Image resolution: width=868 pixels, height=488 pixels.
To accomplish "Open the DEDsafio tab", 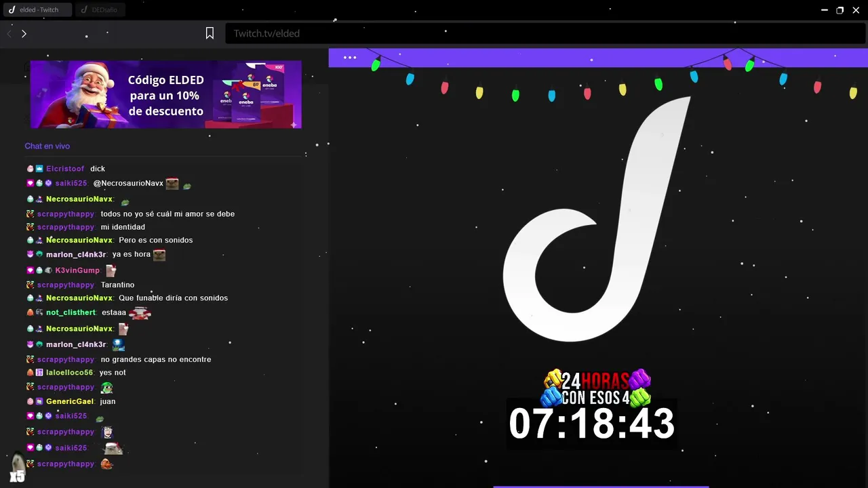I will 100,10.
